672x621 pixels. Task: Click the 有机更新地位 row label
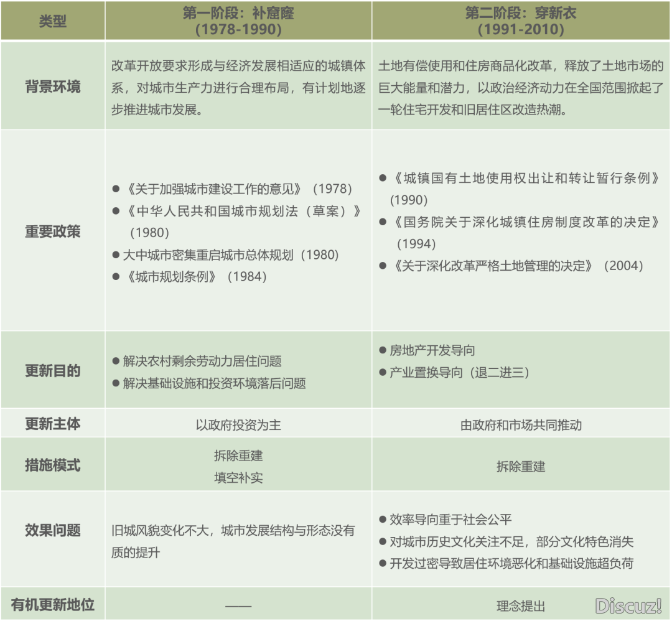pyautogui.click(x=52, y=604)
